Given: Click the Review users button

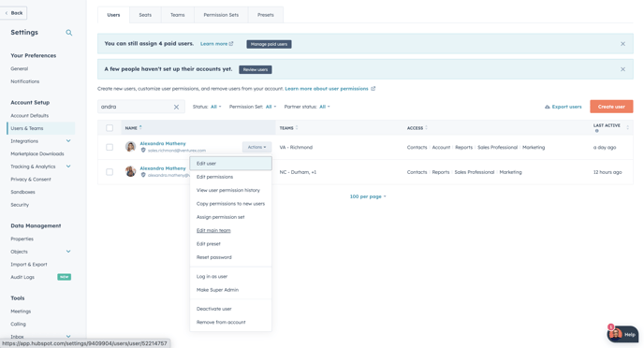Looking at the screenshot, I should point(255,69).
